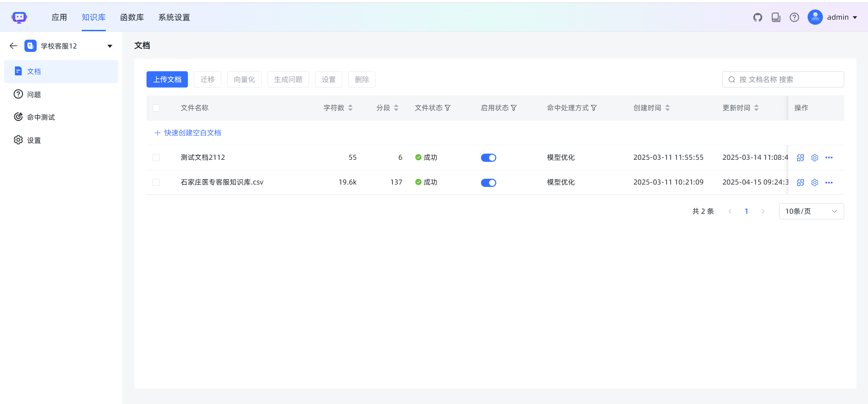
Task: Click the admin user avatar
Action: (815, 17)
